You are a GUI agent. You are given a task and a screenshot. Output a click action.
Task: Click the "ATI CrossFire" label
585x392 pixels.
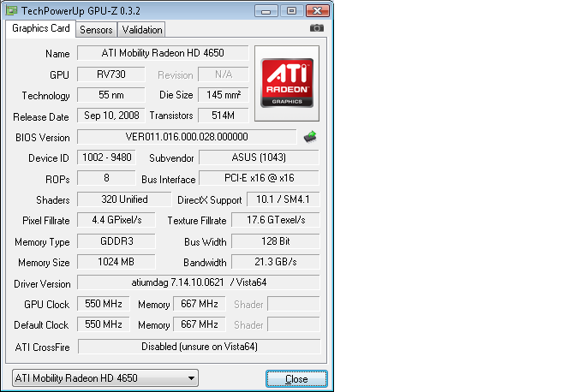click(x=43, y=347)
